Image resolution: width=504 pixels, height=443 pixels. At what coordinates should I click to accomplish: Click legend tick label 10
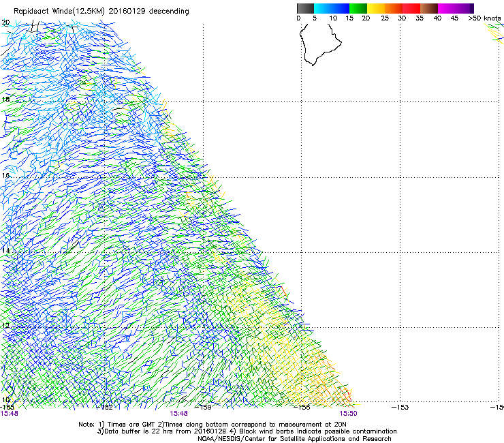coord(333,18)
